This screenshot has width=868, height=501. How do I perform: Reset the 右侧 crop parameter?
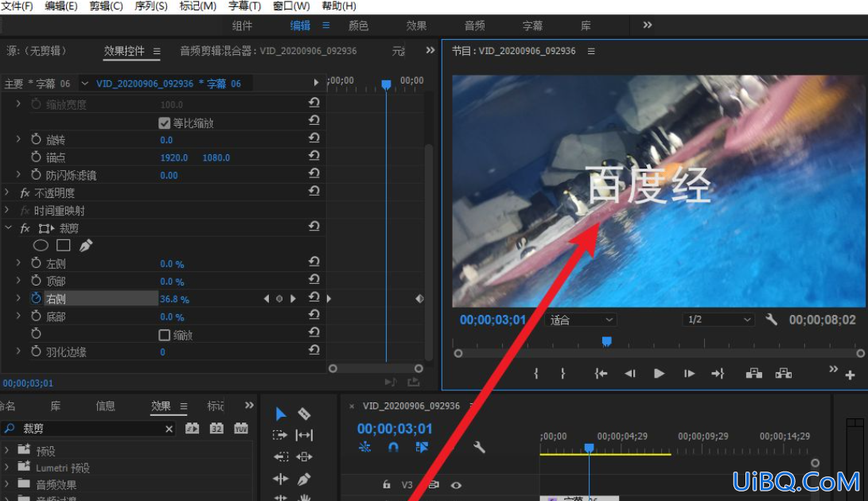click(314, 297)
